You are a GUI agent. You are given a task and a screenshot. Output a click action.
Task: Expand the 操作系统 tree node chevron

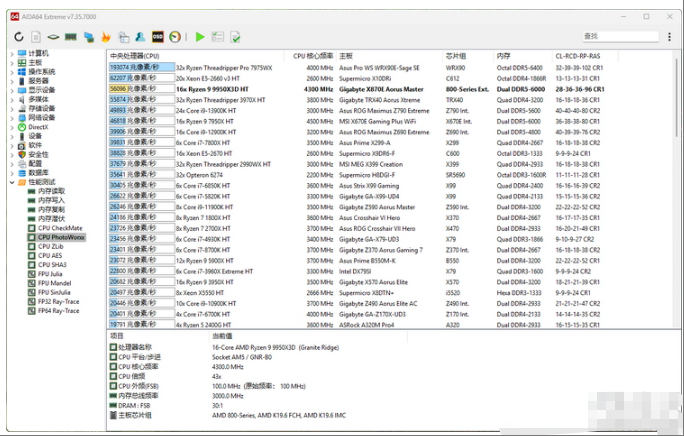[12, 72]
